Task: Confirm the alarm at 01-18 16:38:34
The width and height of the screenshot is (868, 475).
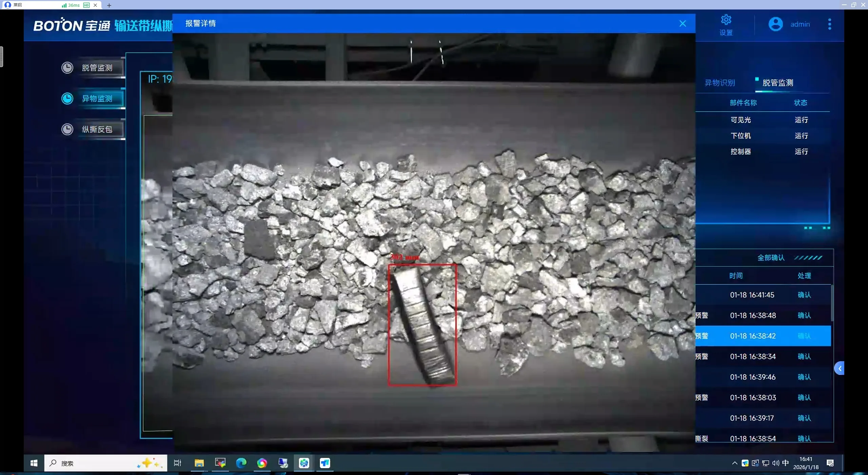Action: click(804, 357)
